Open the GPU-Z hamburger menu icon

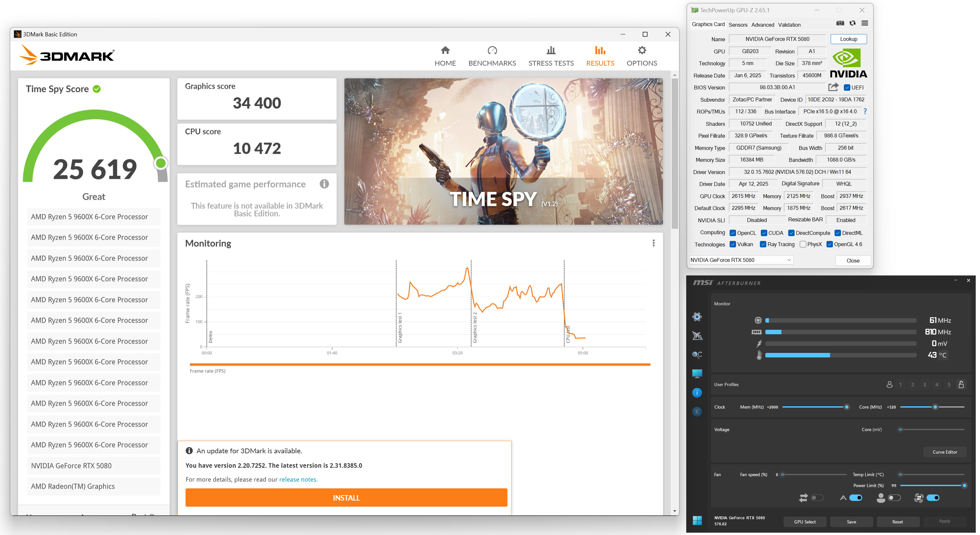(x=864, y=23)
